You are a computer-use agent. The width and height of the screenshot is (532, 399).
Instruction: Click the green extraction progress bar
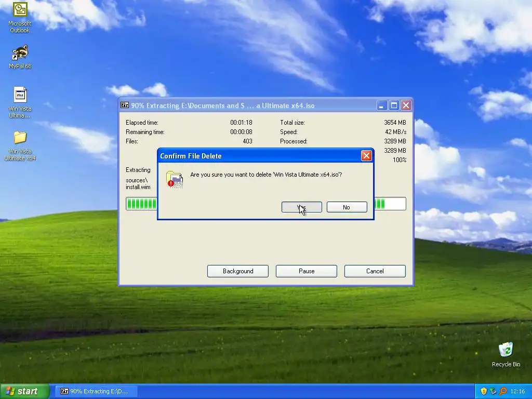tap(265, 204)
